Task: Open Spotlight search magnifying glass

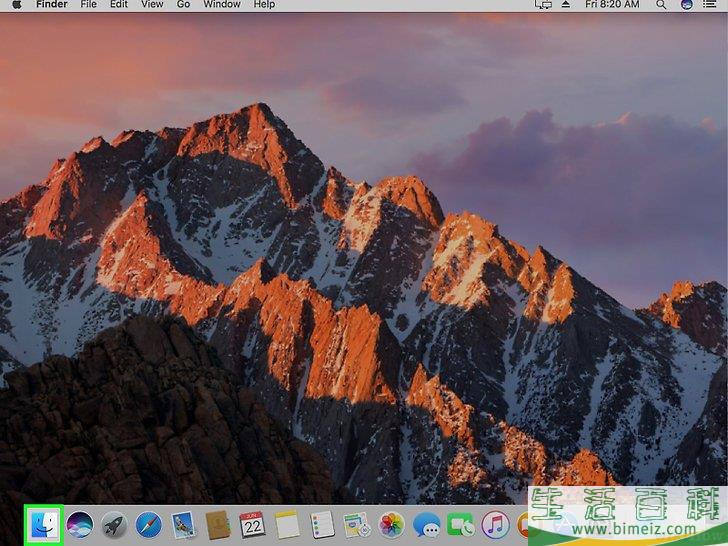Action: 661,5
